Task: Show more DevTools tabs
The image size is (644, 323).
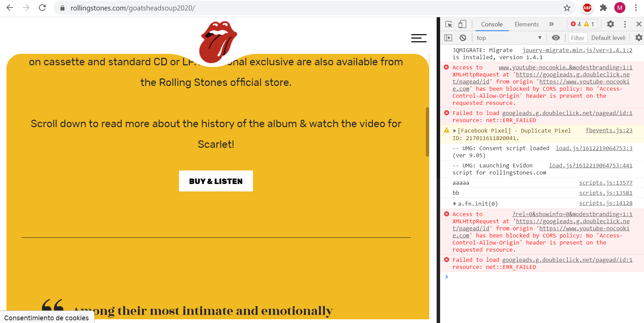Action: click(x=551, y=24)
